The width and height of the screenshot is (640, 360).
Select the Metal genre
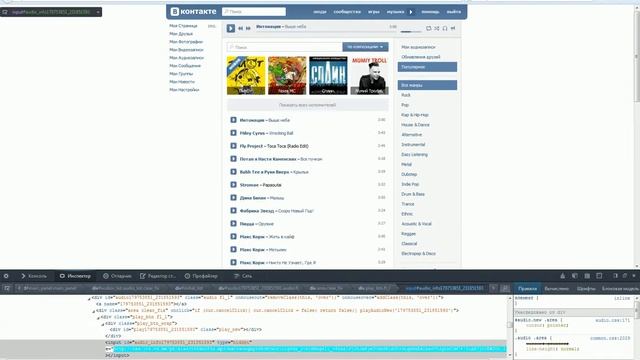click(407, 164)
